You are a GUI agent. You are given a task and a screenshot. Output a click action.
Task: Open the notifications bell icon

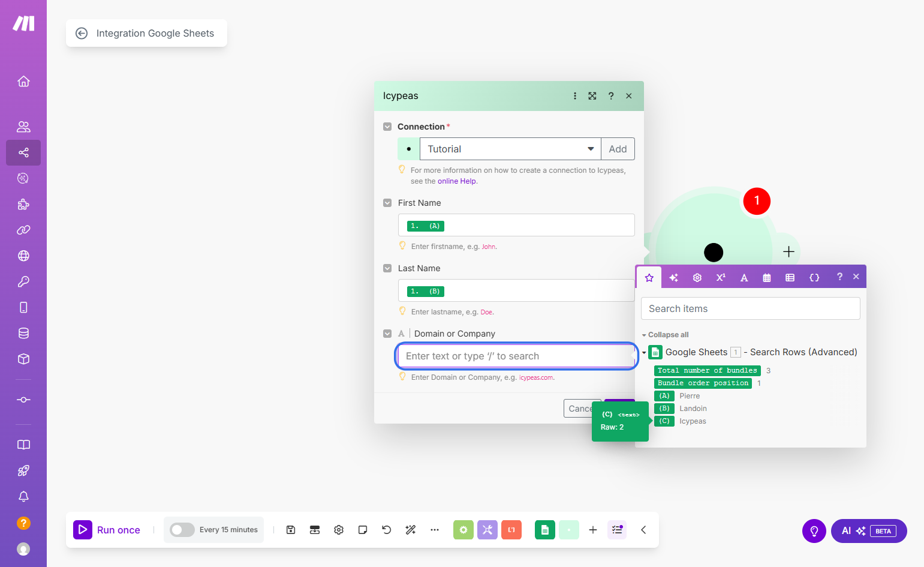pyautogui.click(x=23, y=496)
